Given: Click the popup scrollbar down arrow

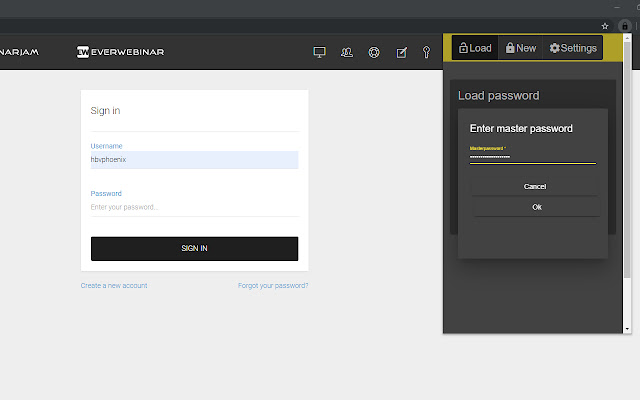Looking at the screenshot, I should pos(628,328).
